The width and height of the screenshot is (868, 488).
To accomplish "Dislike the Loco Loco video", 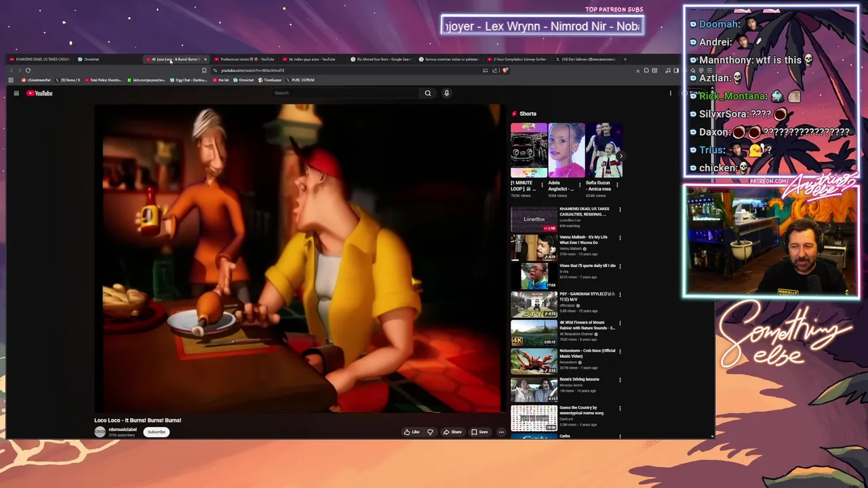I will [430, 432].
